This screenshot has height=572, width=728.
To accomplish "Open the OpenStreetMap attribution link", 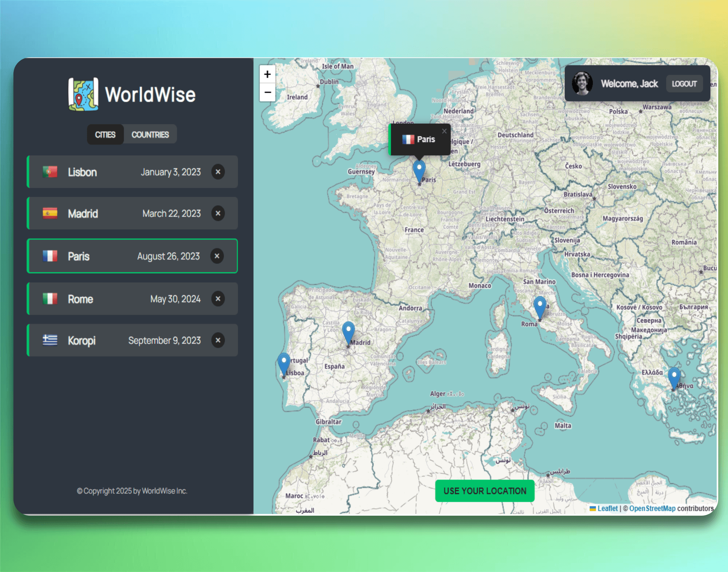I will point(652,508).
